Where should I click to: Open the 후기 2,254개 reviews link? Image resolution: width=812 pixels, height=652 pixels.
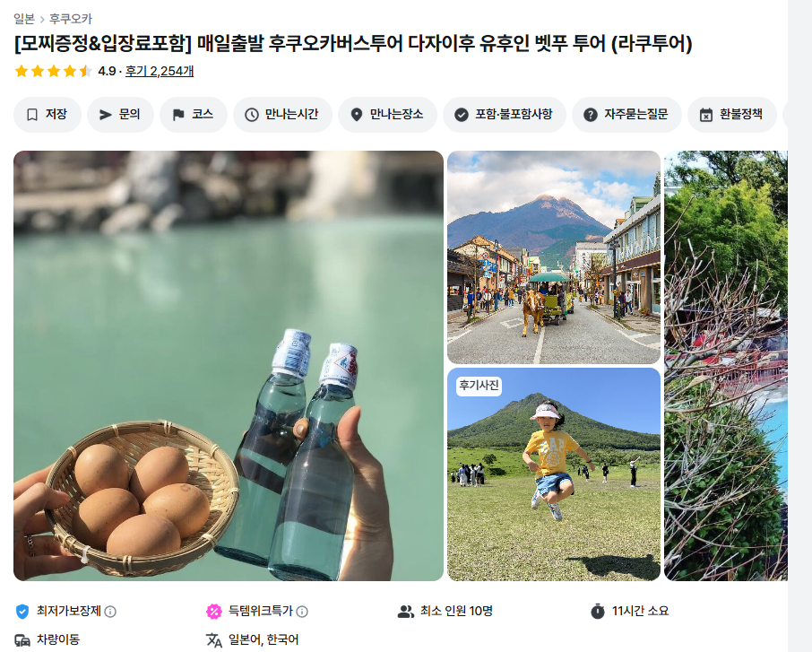[160, 71]
